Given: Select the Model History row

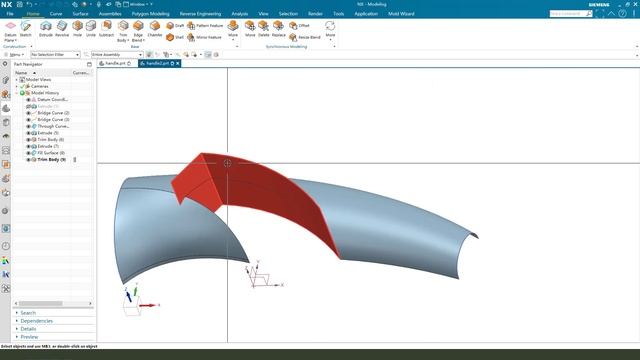Looking at the screenshot, I should coord(45,93).
